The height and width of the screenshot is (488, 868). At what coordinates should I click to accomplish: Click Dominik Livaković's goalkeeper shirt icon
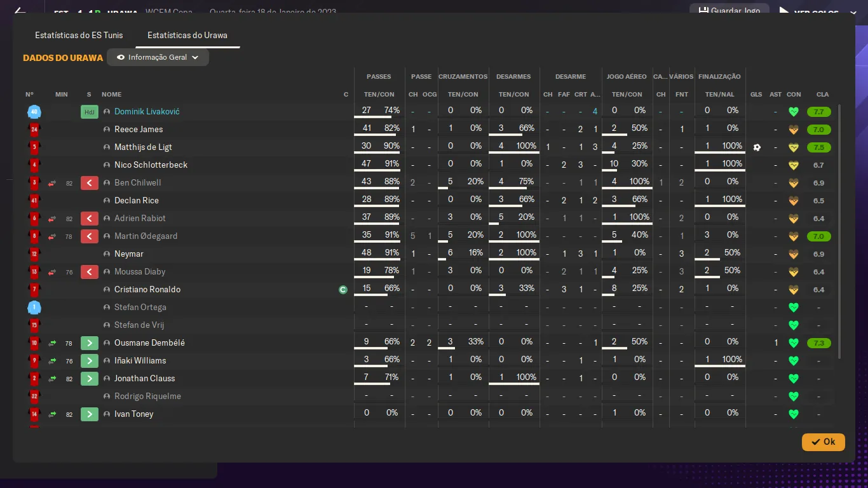pyautogui.click(x=34, y=112)
